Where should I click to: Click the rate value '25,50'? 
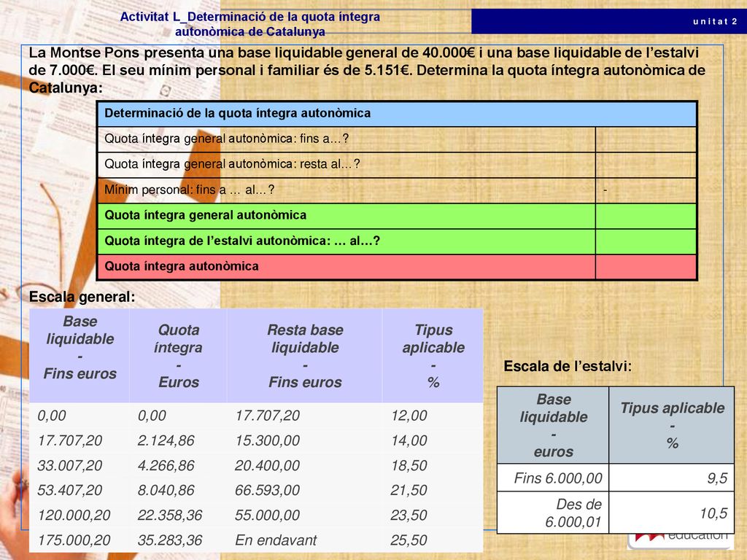click(x=409, y=540)
